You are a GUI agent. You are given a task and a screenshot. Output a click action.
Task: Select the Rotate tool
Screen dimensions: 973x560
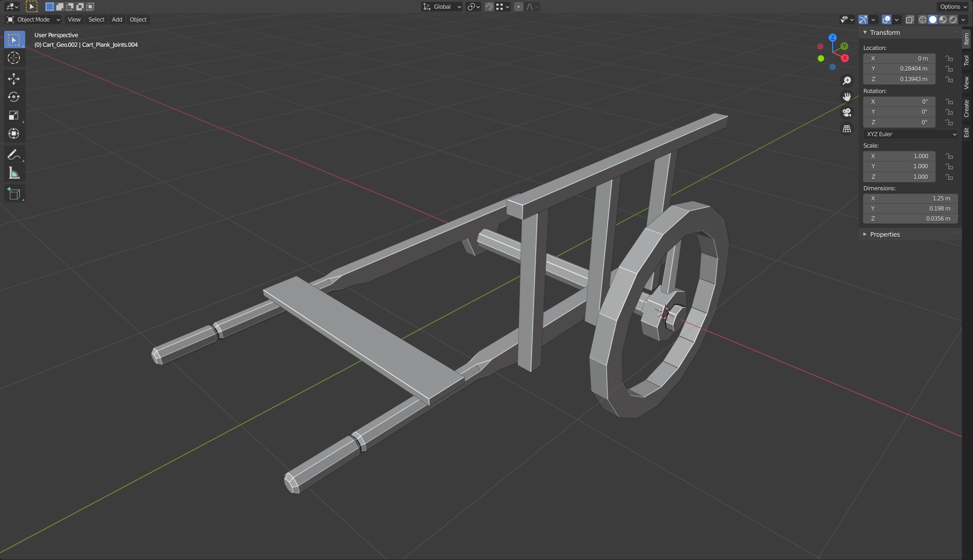coord(14,97)
